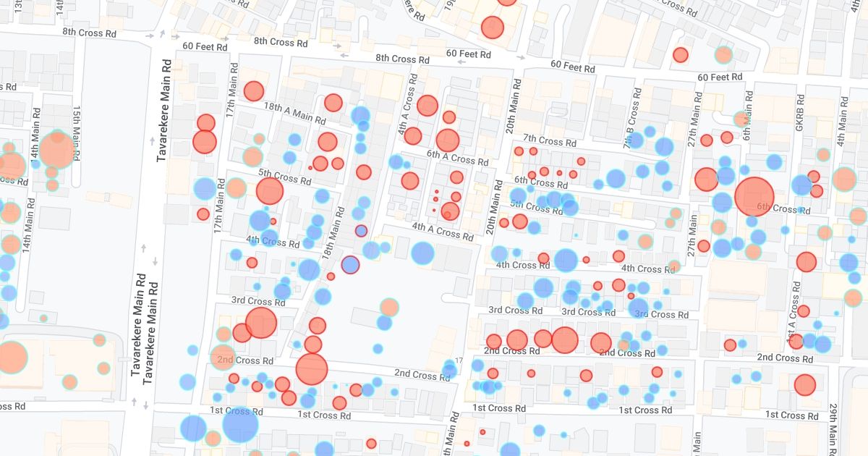Select large orange circle beside 15th Main Rd
The height and width of the screenshot is (456, 868).
pos(57,150)
